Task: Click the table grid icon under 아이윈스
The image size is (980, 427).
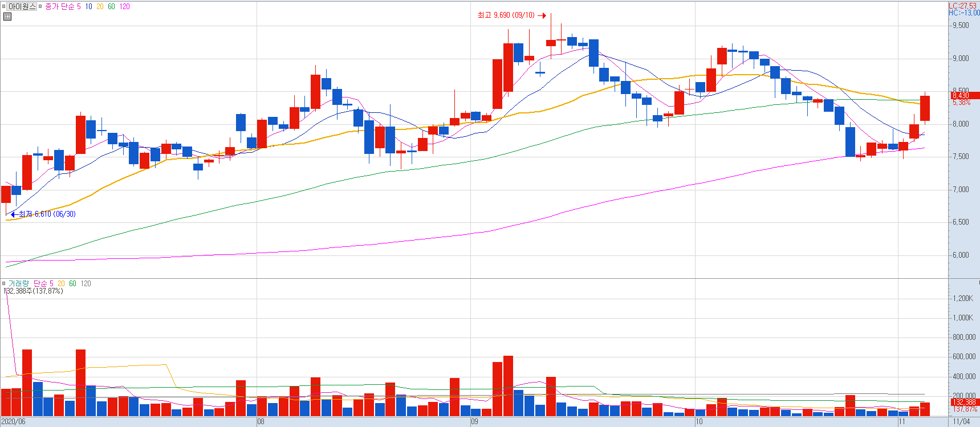Action: pos(7,17)
